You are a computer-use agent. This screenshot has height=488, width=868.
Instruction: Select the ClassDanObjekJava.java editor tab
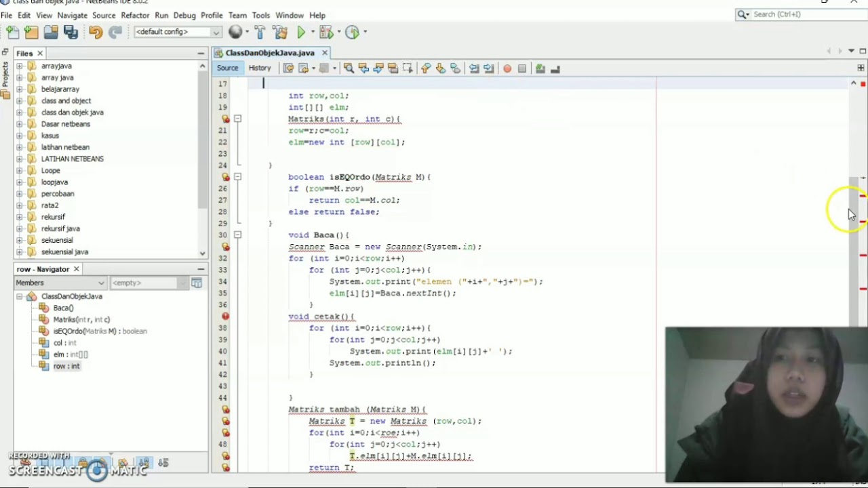click(x=270, y=53)
